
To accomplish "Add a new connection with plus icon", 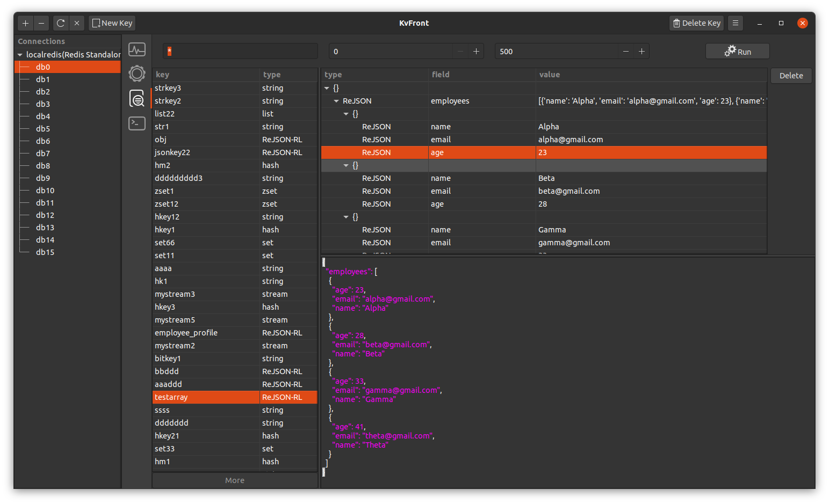I will [x=25, y=23].
